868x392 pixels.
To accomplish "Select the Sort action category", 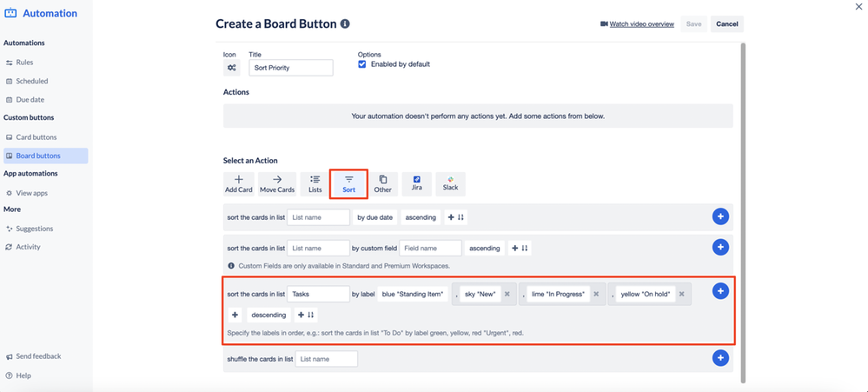I will pos(348,184).
